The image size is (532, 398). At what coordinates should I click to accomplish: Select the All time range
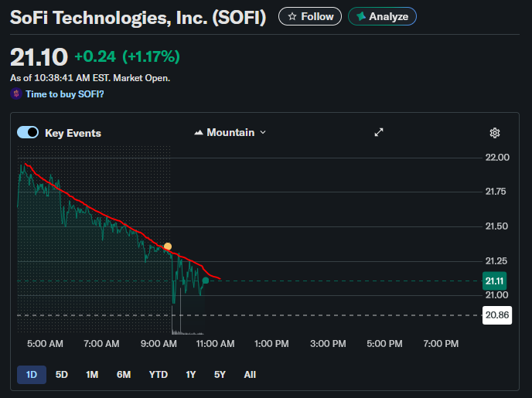250,375
